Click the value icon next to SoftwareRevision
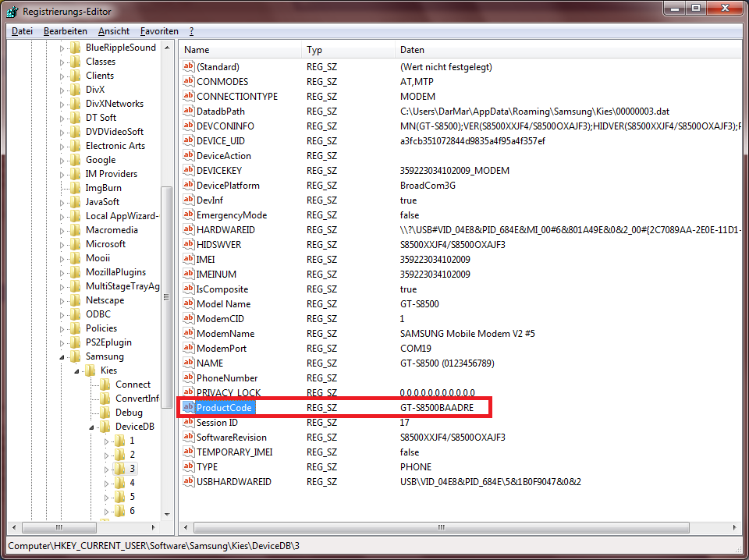The height and width of the screenshot is (560, 749). click(189, 437)
